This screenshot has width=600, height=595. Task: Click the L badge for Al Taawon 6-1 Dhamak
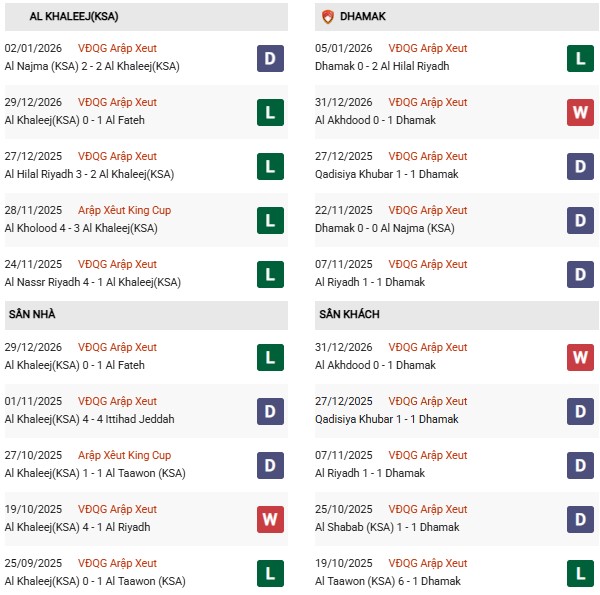[x=580, y=573]
